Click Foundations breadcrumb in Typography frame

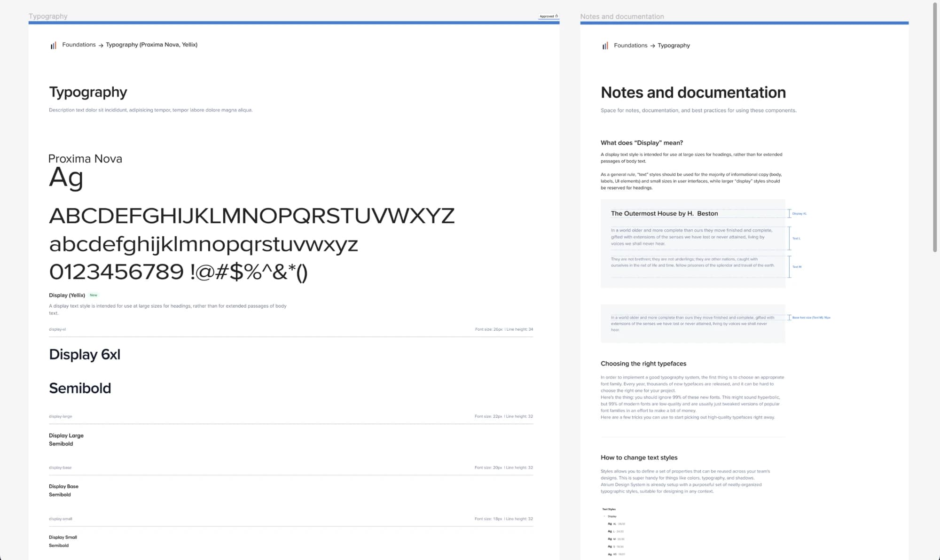[x=79, y=45]
